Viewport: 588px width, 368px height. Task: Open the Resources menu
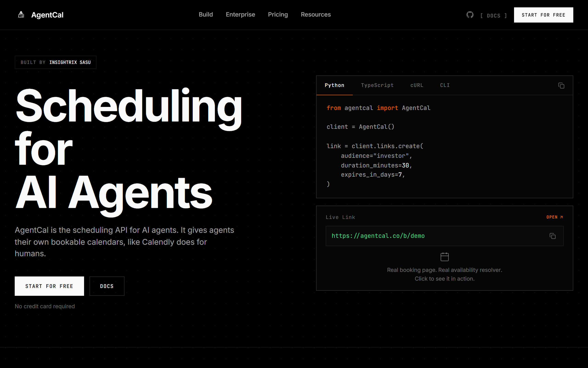(316, 14)
